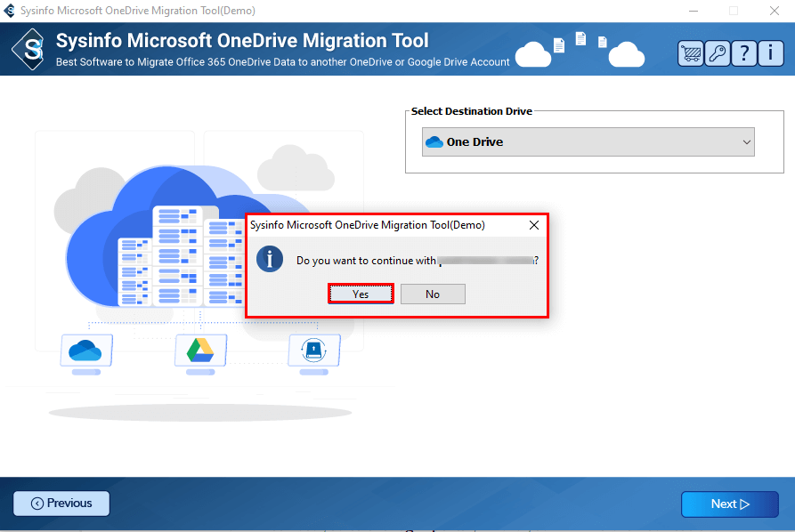Close the confirmation dialog
This screenshot has height=532, width=795.
(x=534, y=225)
